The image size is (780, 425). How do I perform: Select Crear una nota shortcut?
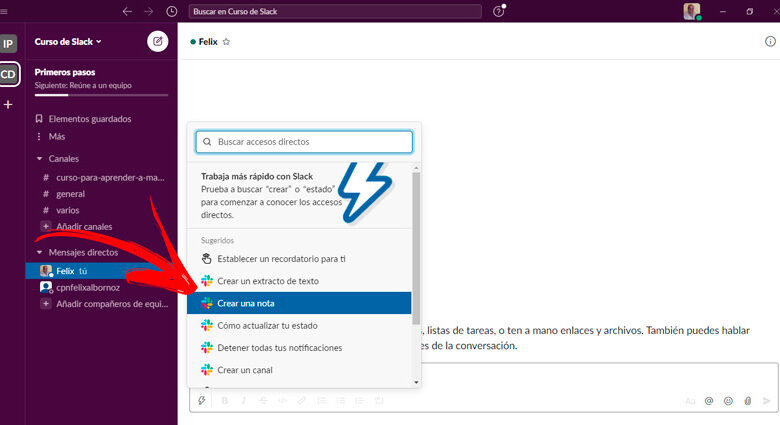299,303
